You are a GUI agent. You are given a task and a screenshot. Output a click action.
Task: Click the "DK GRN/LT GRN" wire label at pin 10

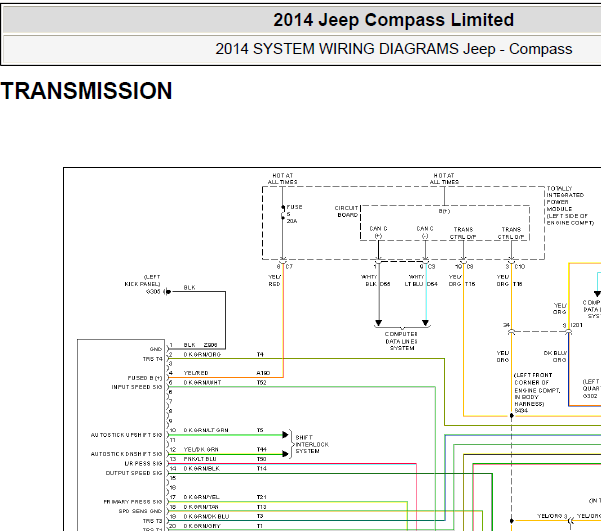coord(206,430)
